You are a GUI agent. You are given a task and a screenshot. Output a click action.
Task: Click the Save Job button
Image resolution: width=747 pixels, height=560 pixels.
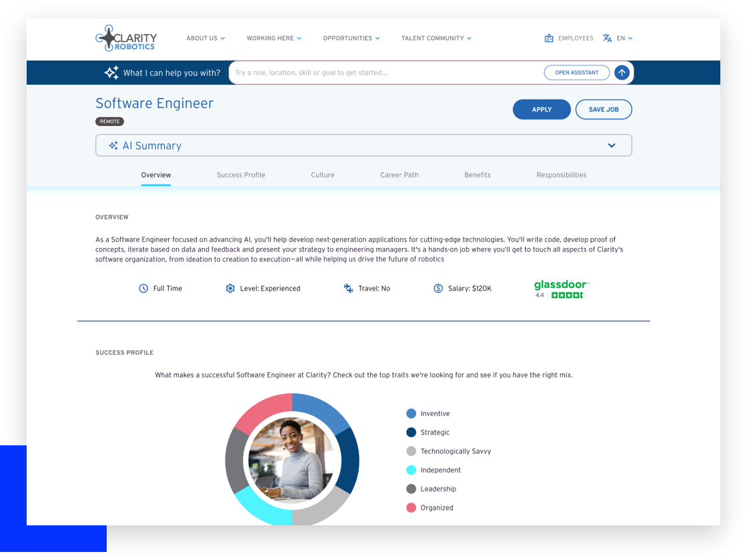coord(604,109)
